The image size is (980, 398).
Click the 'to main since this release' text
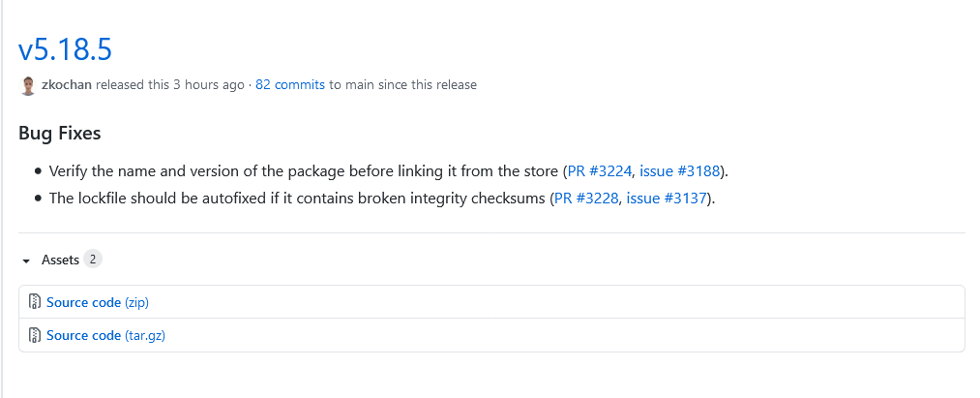(402, 84)
